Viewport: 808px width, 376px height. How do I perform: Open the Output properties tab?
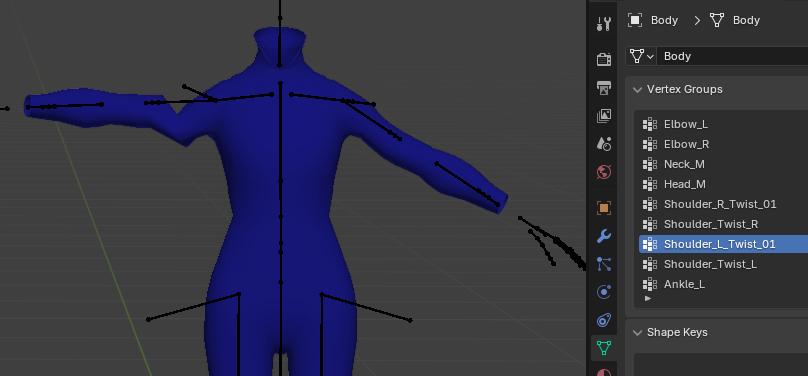tap(603, 88)
